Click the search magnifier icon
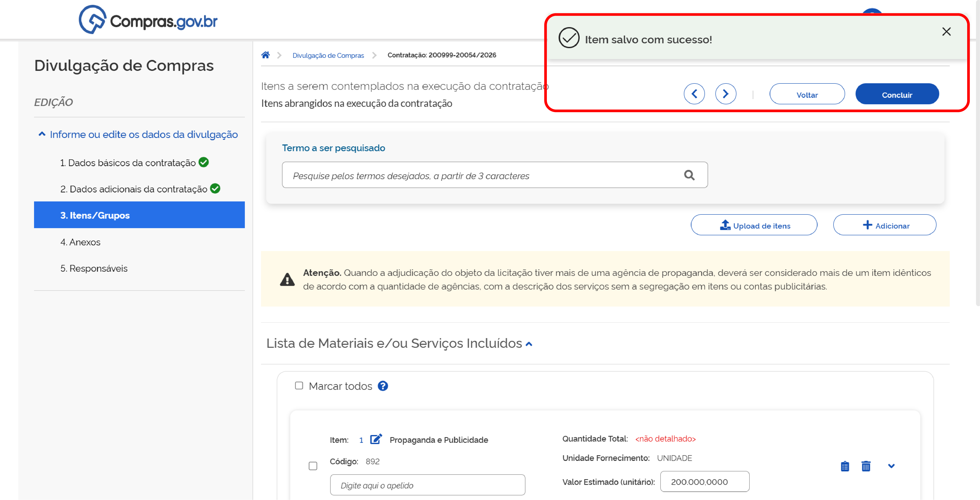This screenshot has width=980, height=500. pos(689,175)
